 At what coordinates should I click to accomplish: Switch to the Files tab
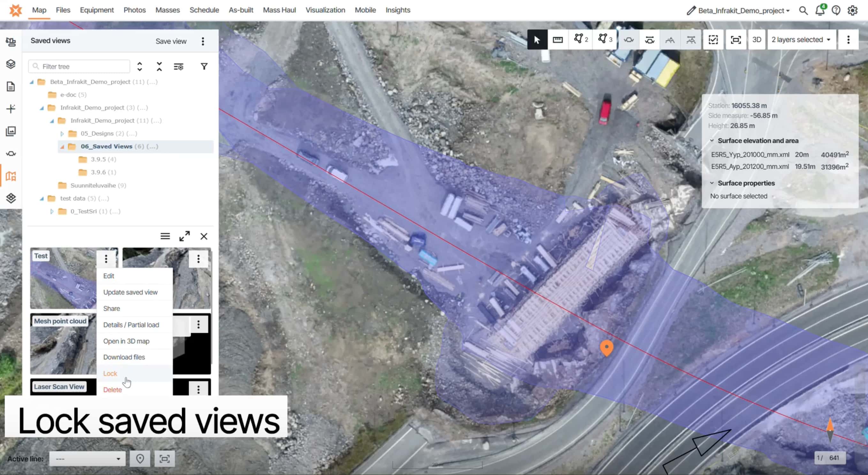63,10
